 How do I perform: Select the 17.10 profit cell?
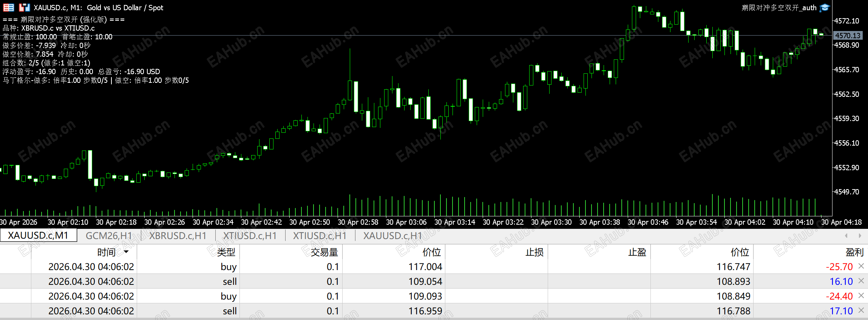tap(841, 311)
